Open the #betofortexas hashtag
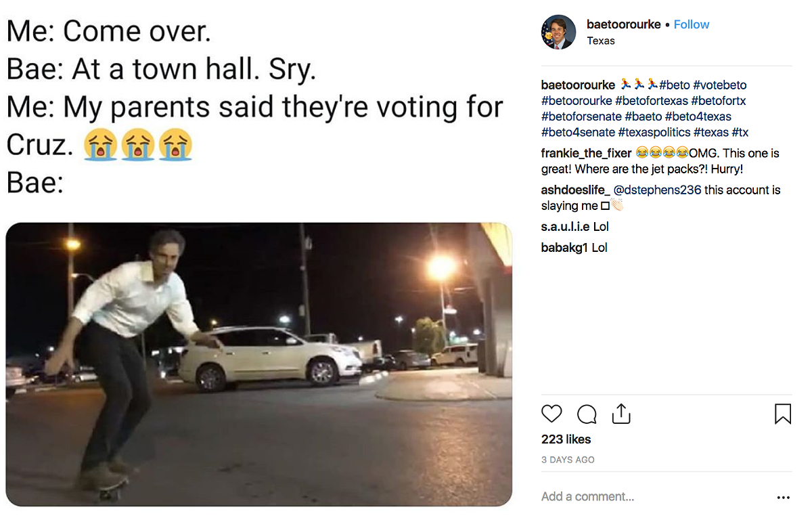 [x=651, y=100]
